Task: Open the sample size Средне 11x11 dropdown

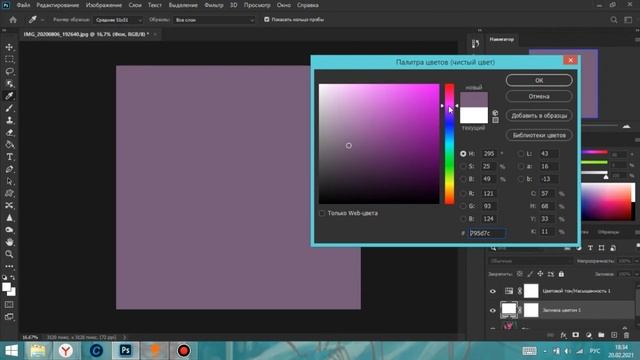Action: tap(118, 20)
